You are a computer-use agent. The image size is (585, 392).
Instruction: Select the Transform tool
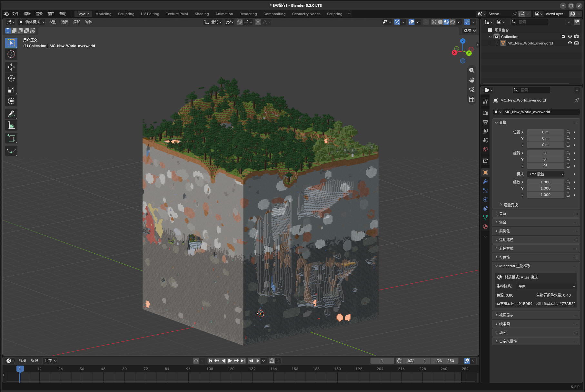tap(11, 101)
